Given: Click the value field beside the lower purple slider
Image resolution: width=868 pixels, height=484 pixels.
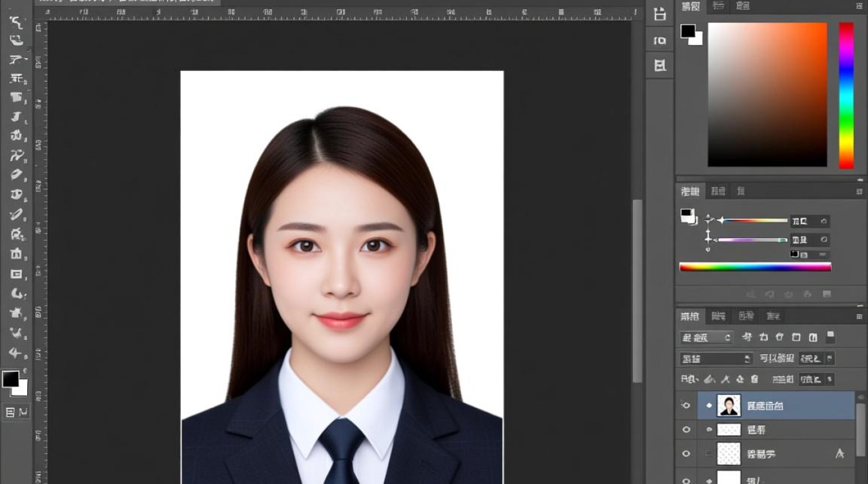Looking at the screenshot, I should (810, 240).
